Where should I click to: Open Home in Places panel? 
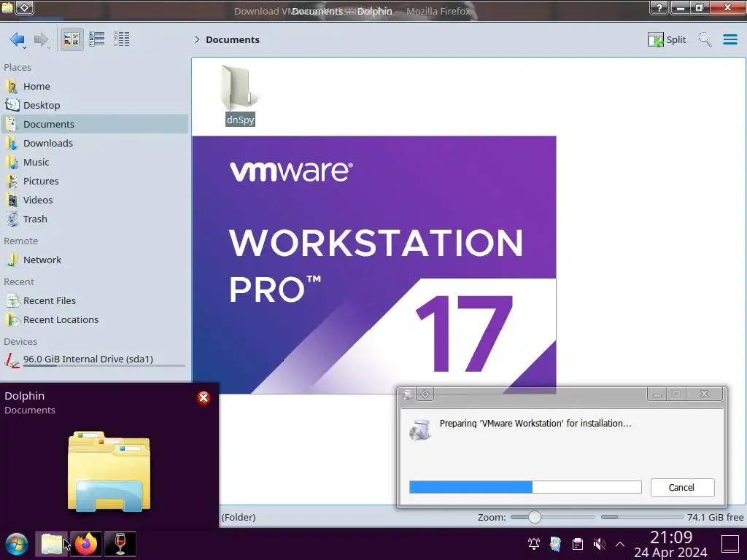coord(95,86)
